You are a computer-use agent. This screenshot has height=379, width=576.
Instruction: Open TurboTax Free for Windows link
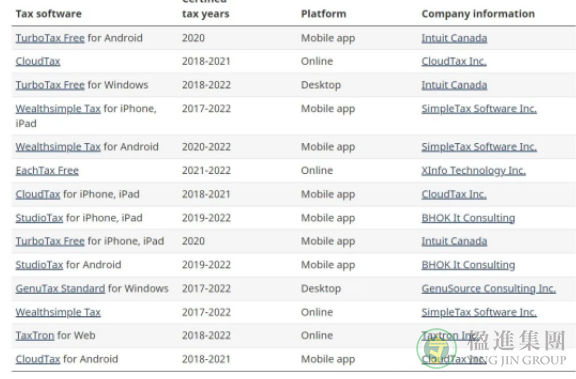[50, 85]
